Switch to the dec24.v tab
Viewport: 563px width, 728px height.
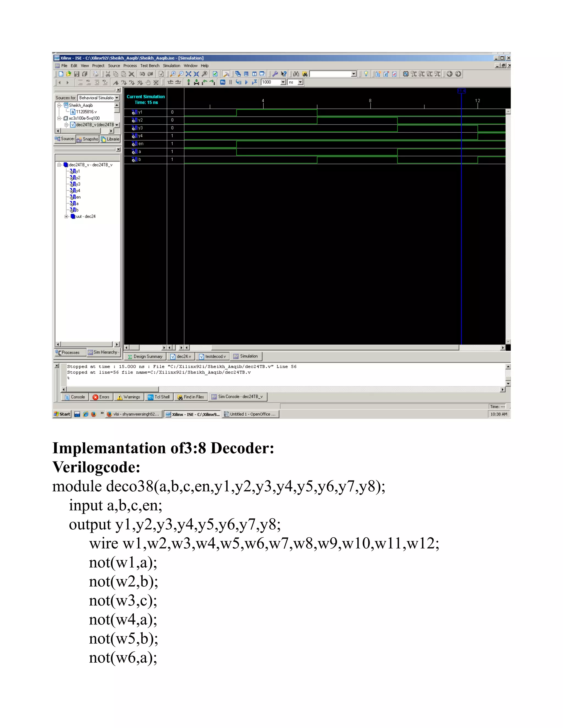[x=181, y=356]
